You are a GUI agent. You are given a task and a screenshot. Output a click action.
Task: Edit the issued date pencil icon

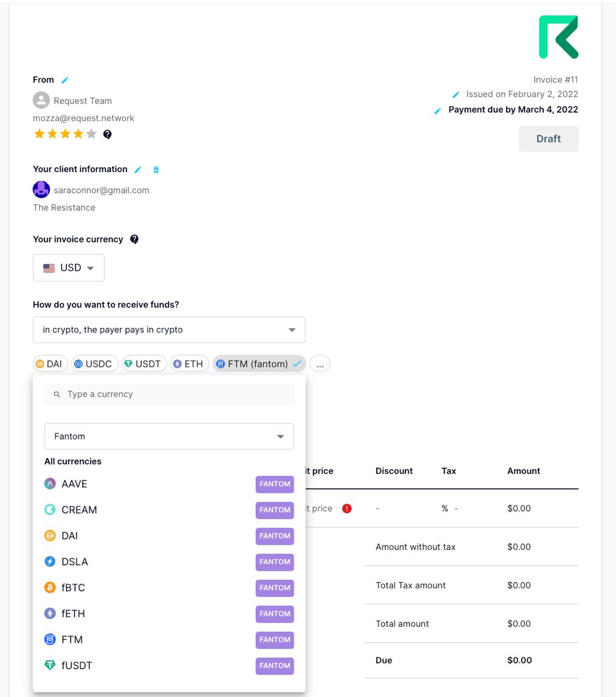(456, 95)
